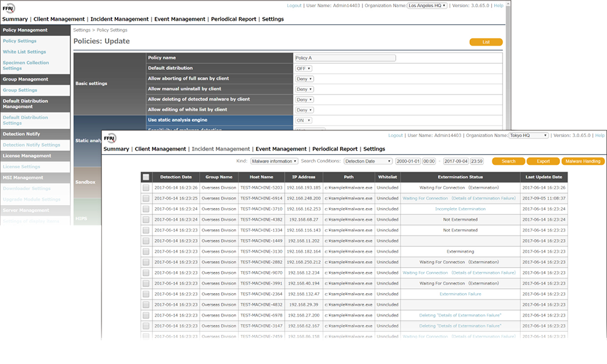Open Periodical Report in front window menu
The width and height of the screenshot is (607, 364).
(x=335, y=149)
